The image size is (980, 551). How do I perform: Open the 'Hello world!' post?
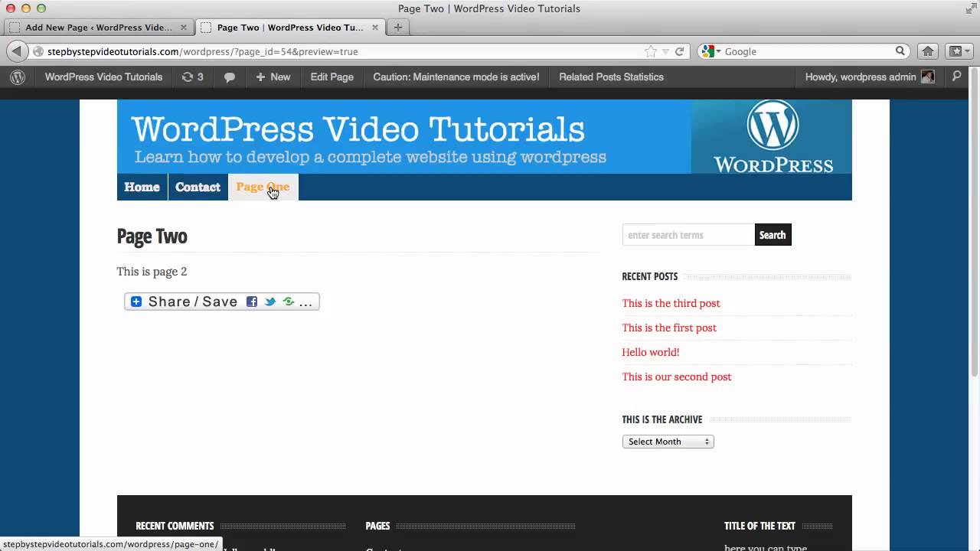651,352
